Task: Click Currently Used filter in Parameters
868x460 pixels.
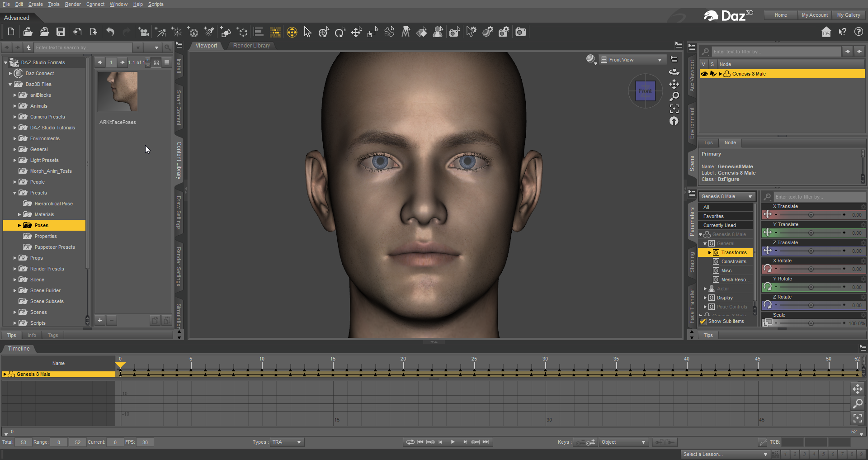Action: pyautogui.click(x=726, y=225)
